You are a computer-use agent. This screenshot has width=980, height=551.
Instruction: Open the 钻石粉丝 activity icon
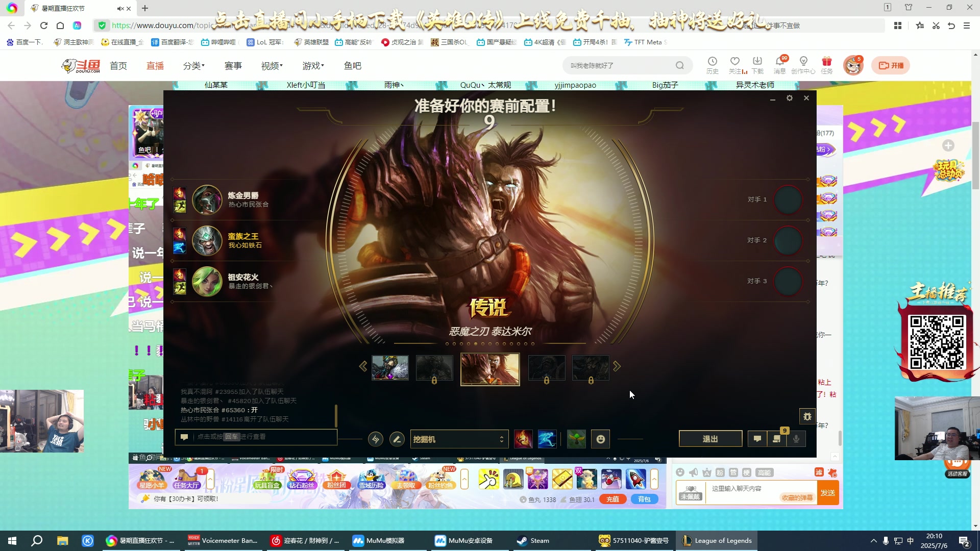302,479
